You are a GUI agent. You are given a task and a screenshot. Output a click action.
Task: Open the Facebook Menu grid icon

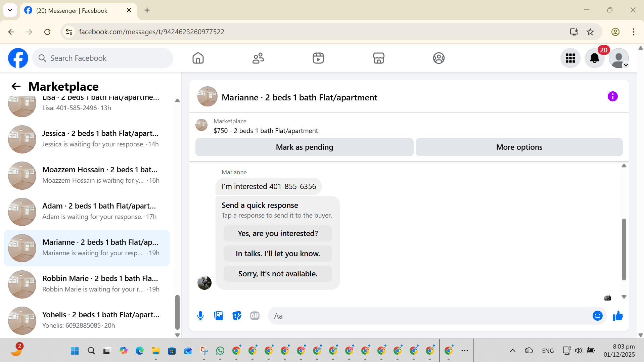click(x=570, y=58)
